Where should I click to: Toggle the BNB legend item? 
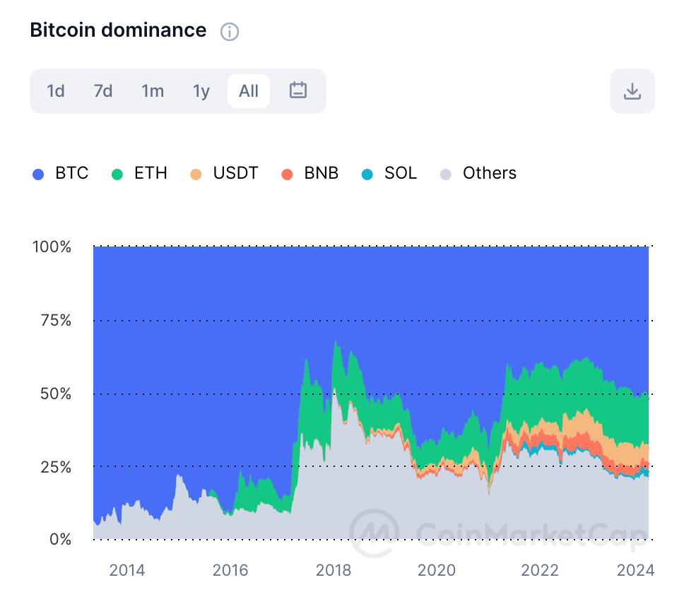321,173
